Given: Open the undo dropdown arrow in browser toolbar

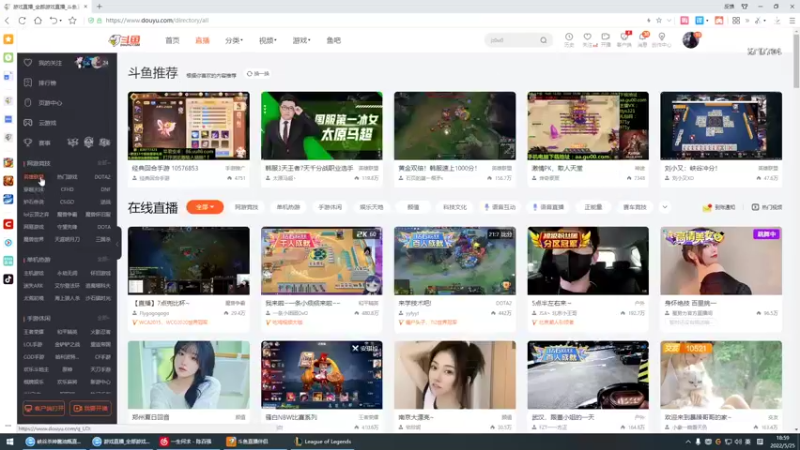Looking at the screenshot, I should [x=61, y=20].
